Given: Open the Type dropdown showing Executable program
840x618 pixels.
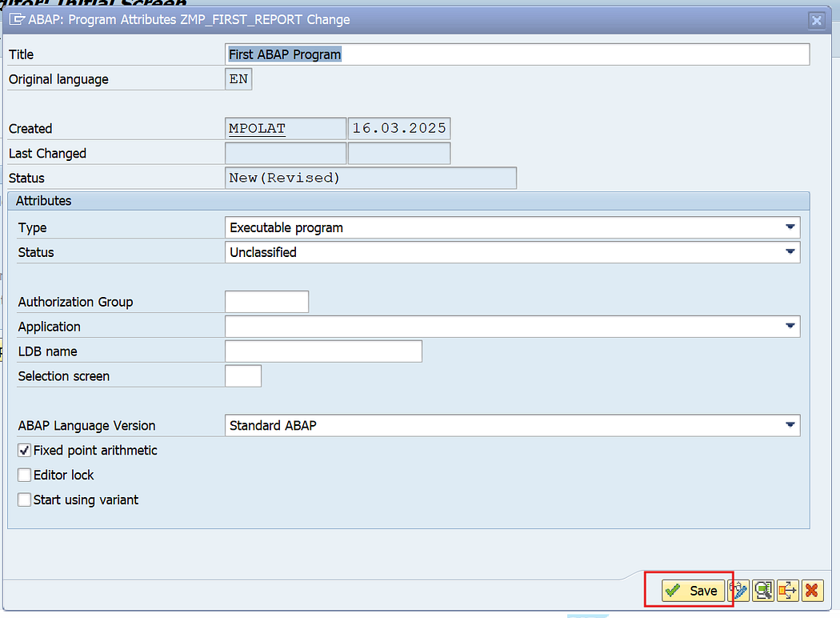Looking at the screenshot, I should [791, 227].
